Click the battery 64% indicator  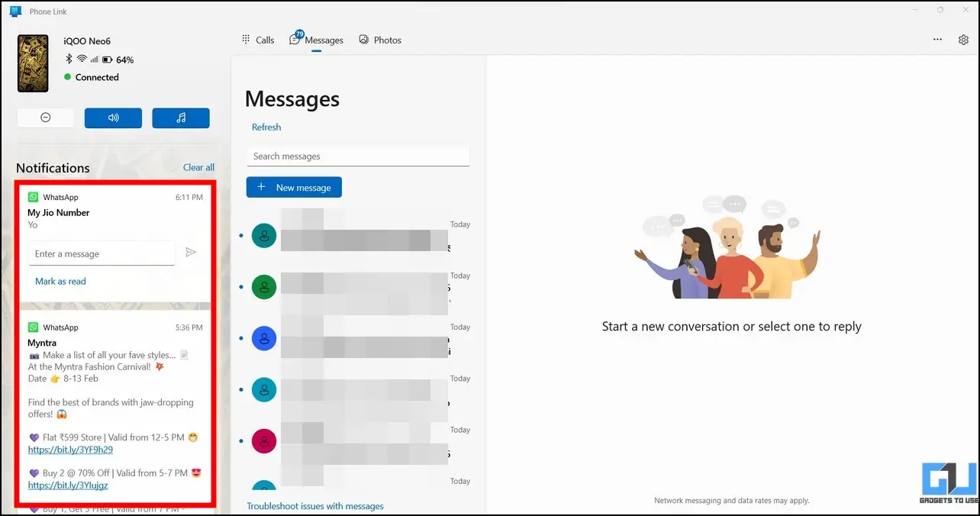pyautogui.click(x=118, y=60)
